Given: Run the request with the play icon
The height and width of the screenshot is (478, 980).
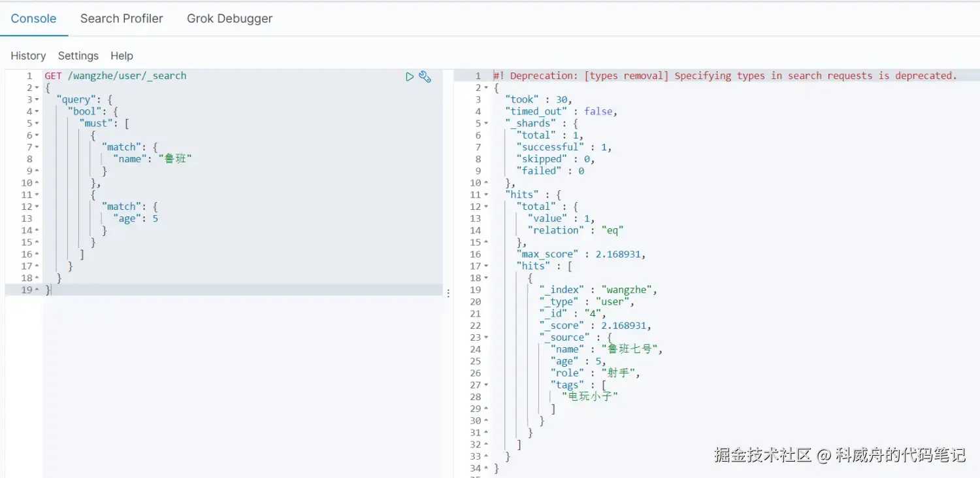Looking at the screenshot, I should pyautogui.click(x=410, y=77).
